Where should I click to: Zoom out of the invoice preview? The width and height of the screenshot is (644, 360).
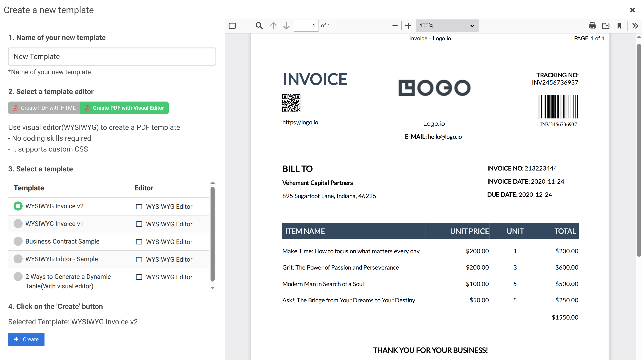[395, 26]
